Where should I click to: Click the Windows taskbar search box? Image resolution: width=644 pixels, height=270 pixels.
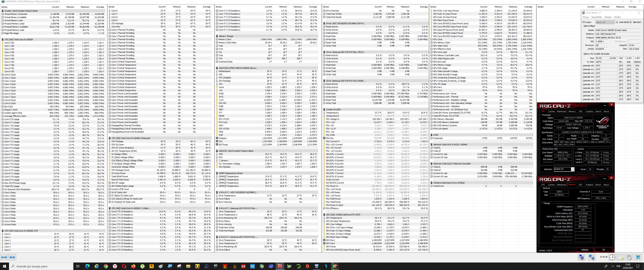41,266
